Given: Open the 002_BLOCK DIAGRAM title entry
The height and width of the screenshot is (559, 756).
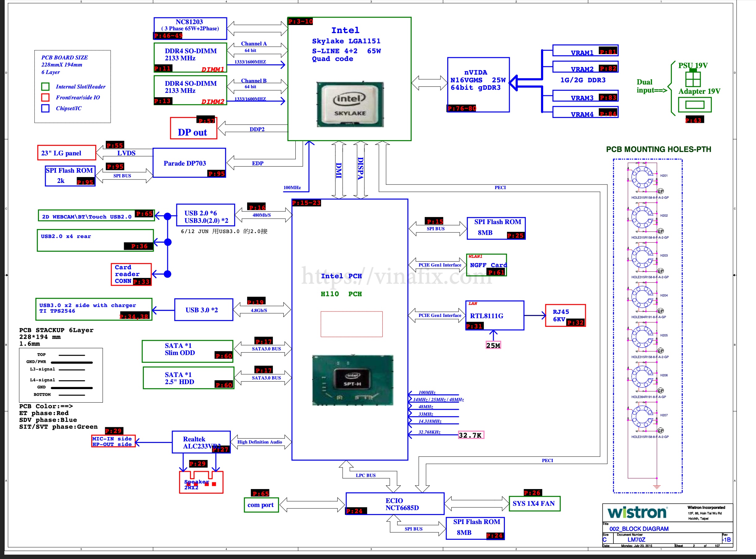Looking at the screenshot, I should click(639, 529).
